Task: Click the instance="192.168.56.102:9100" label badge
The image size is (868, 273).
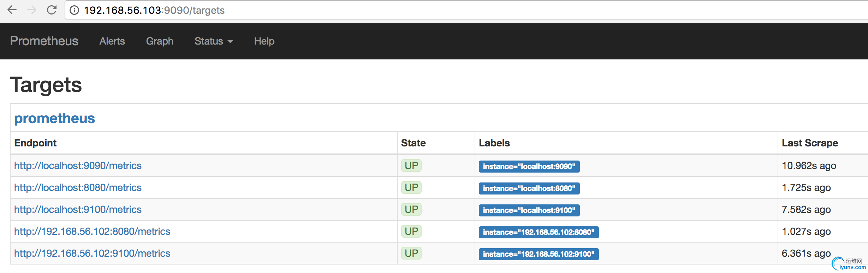Action: [x=539, y=254]
